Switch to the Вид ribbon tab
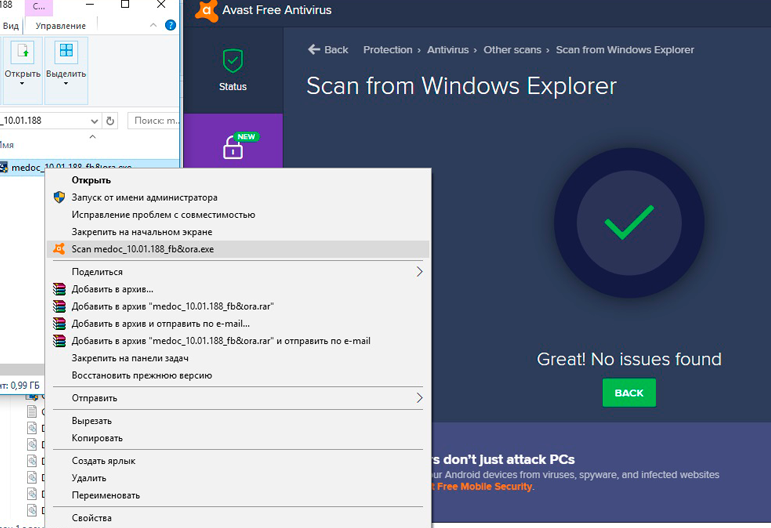Image resolution: width=771 pixels, height=528 pixels. point(10,26)
